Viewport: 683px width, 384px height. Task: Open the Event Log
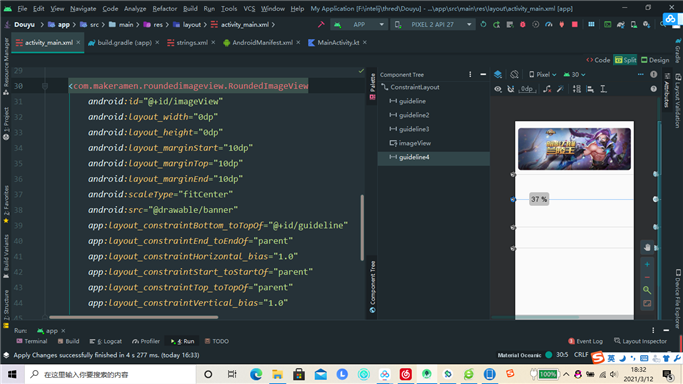coord(586,341)
